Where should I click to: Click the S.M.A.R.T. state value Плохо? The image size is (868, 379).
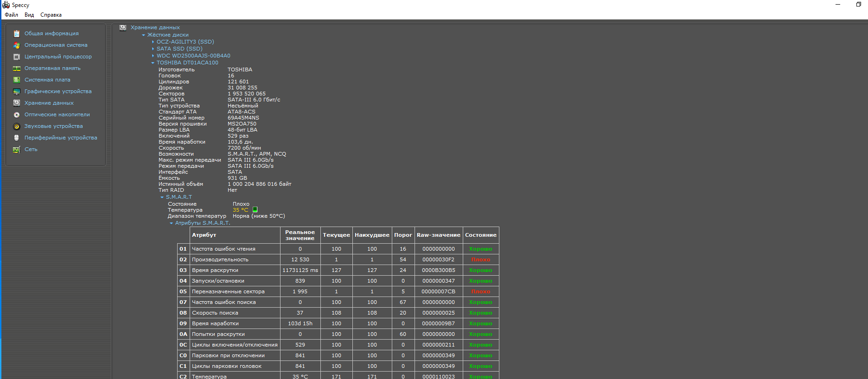[x=241, y=204]
